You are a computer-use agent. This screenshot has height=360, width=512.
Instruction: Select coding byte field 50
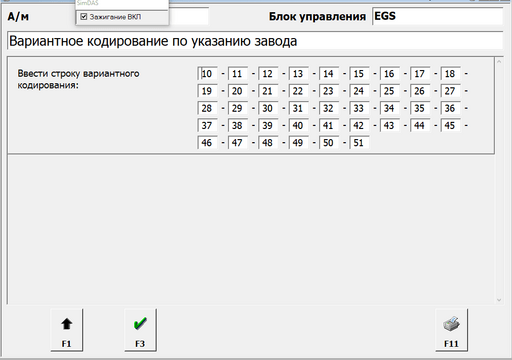pos(329,143)
